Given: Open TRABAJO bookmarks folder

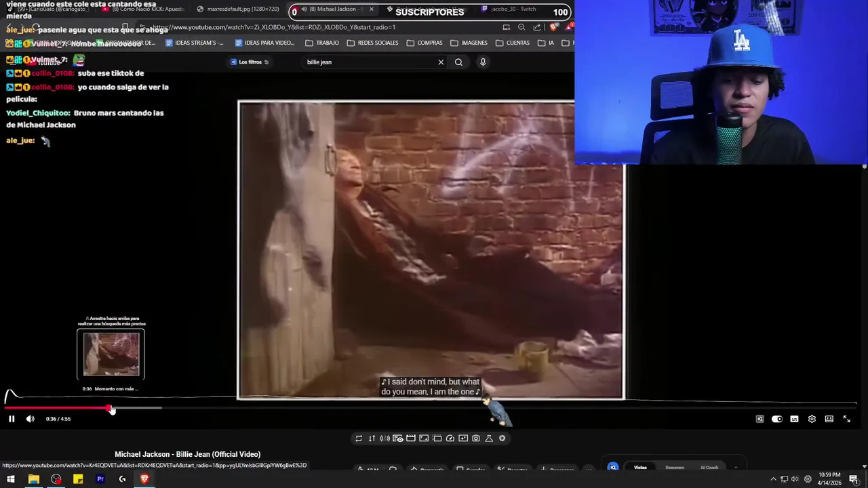Looking at the screenshot, I should point(322,43).
